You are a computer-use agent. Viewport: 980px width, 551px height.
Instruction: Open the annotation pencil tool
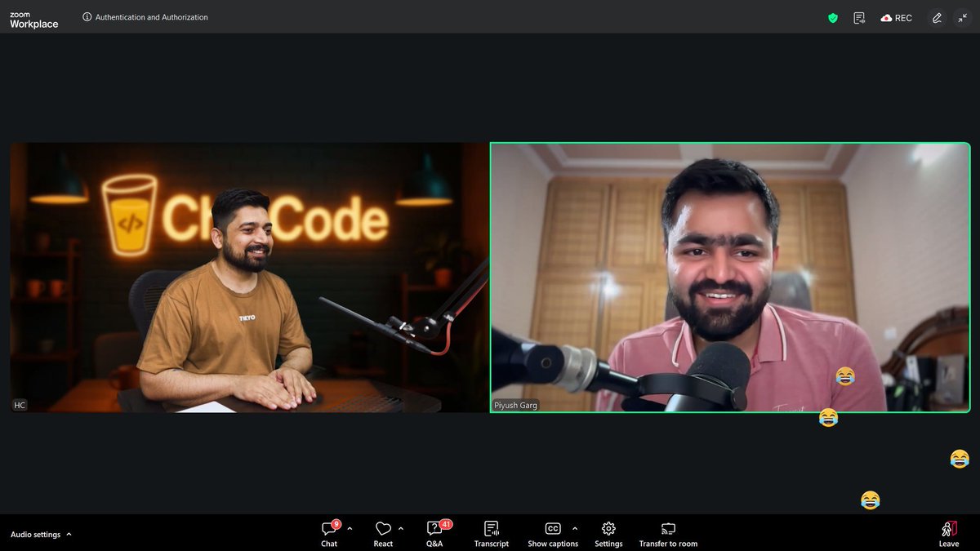pos(937,17)
